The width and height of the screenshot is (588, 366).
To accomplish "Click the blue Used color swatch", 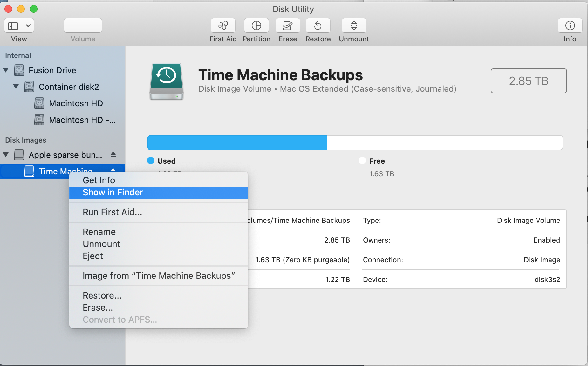I will coord(151,160).
